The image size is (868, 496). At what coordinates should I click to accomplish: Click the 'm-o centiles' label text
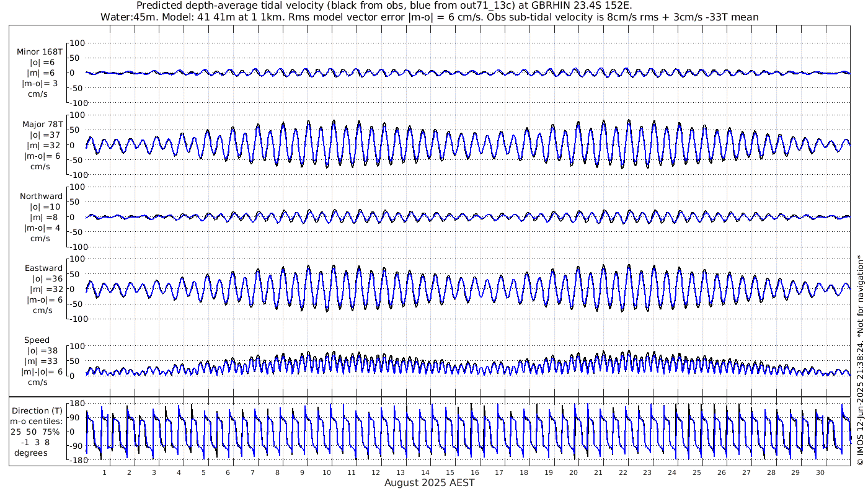(x=37, y=421)
